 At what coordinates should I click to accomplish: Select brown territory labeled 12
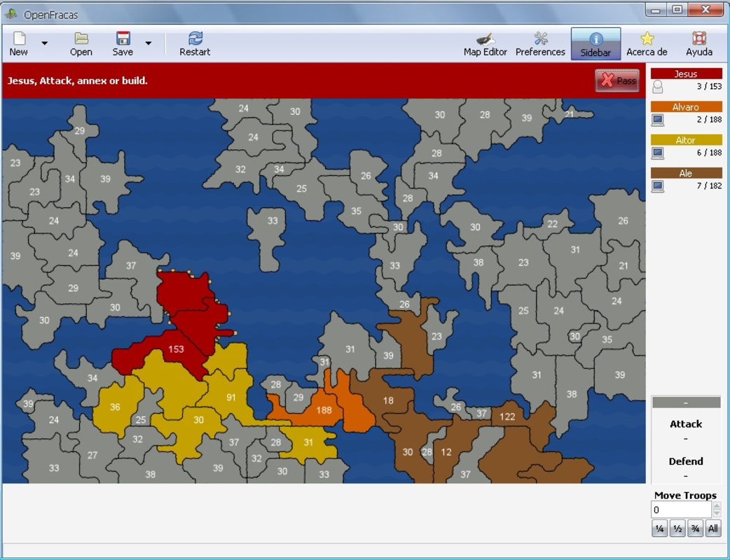447,451
